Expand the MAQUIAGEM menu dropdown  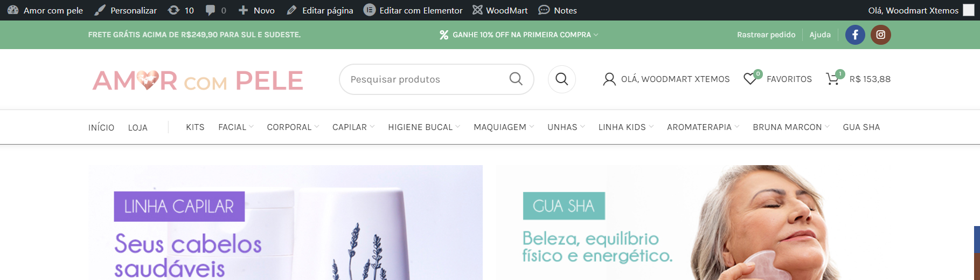point(504,127)
